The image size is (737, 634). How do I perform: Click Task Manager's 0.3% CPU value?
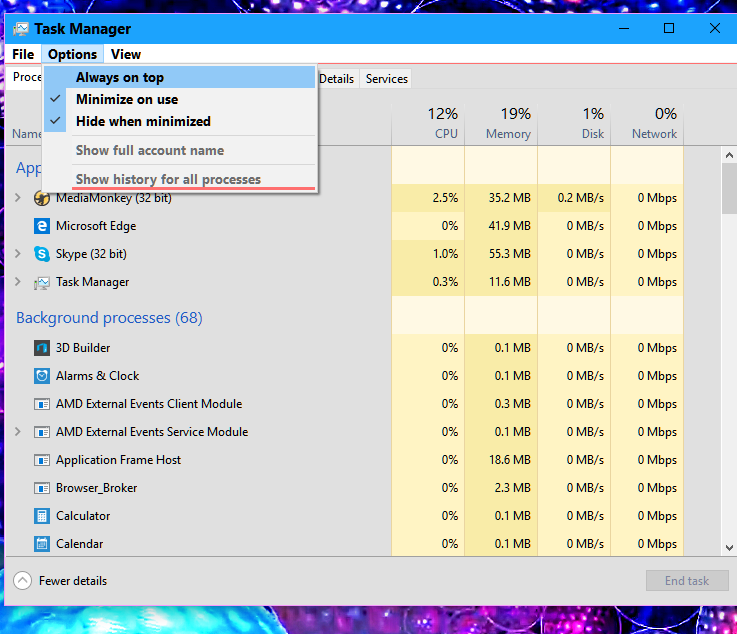(445, 282)
